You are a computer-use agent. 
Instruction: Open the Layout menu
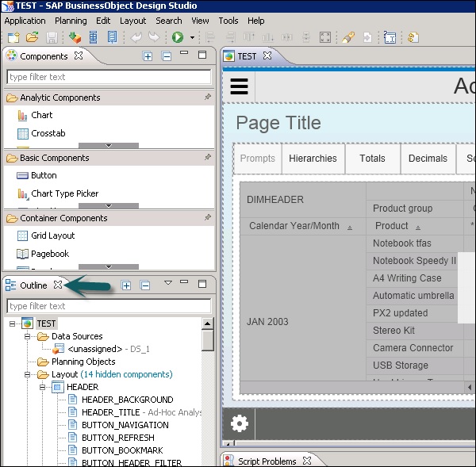coord(132,21)
